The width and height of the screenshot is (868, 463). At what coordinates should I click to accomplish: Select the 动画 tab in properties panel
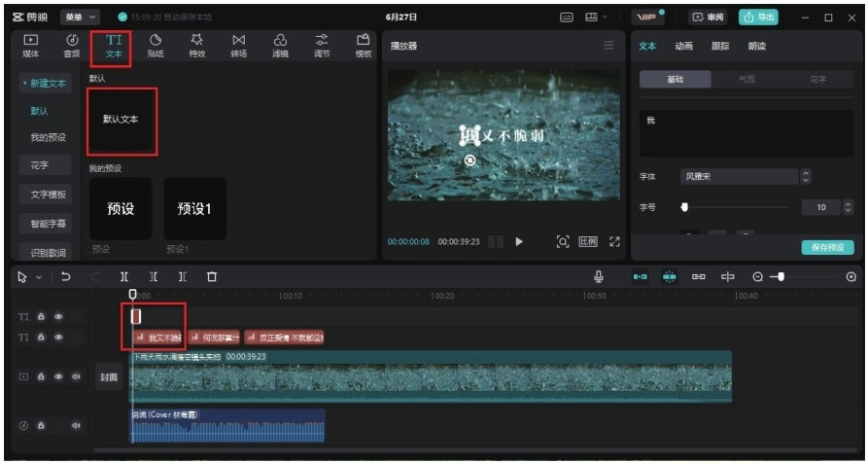click(683, 46)
